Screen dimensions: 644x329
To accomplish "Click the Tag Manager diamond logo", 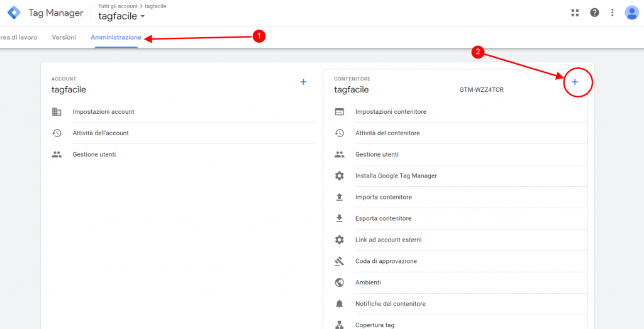I will [x=14, y=13].
